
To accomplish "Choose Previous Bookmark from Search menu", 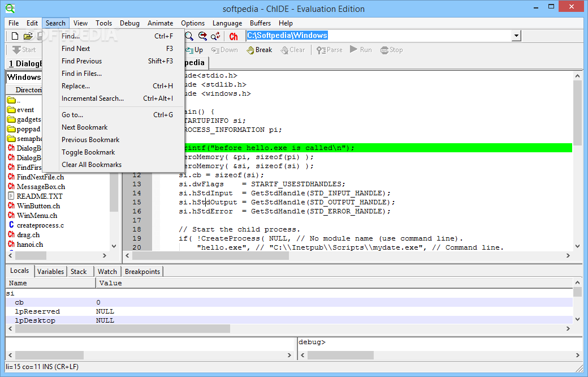I will click(113, 139).
